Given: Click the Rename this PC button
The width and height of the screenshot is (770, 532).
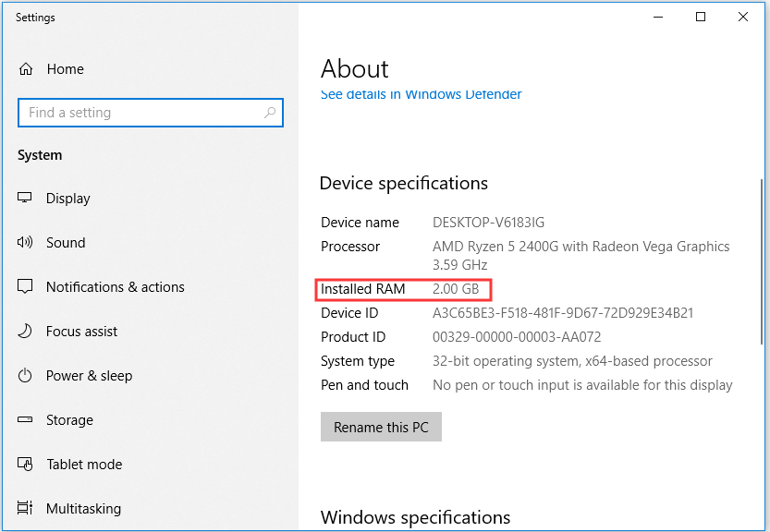Looking at the screenshot, I should (381, 427).
